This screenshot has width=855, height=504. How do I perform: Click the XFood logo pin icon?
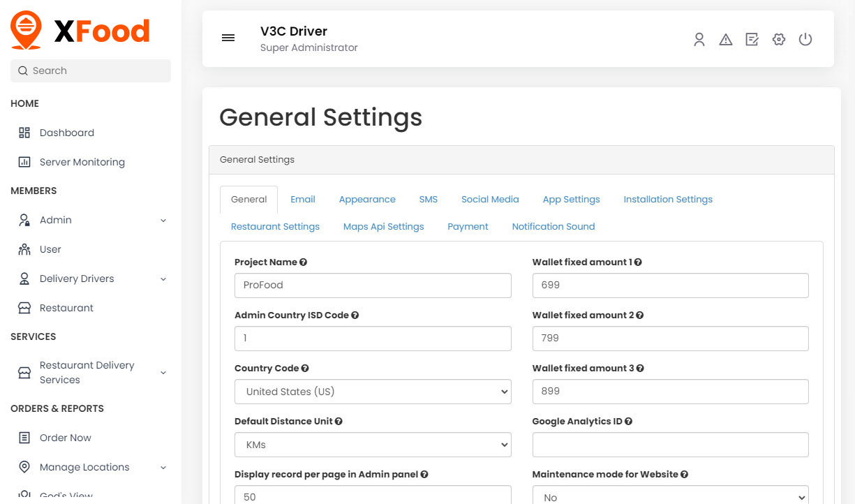[26, 31]
